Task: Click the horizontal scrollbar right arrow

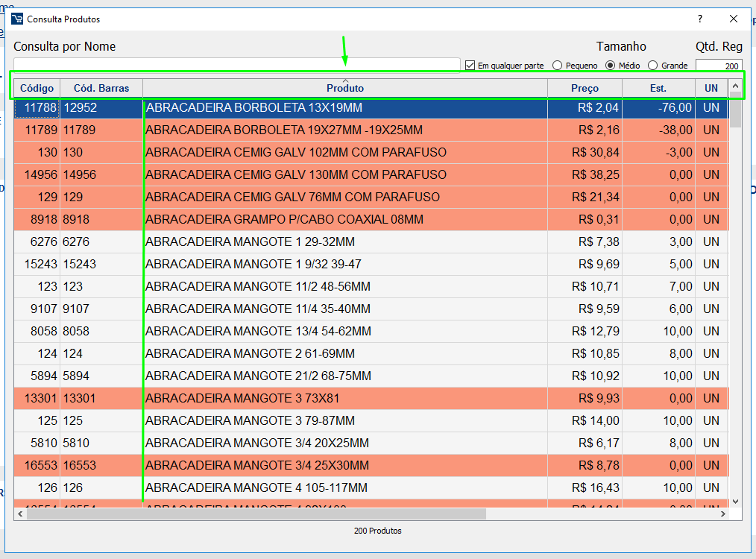Action: (x=722, y=514)
